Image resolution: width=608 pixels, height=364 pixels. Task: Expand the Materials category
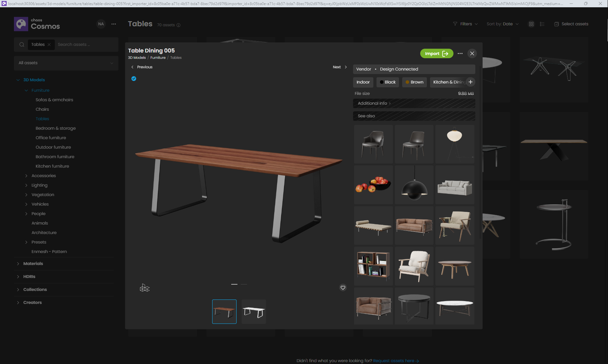coord(33,263)
